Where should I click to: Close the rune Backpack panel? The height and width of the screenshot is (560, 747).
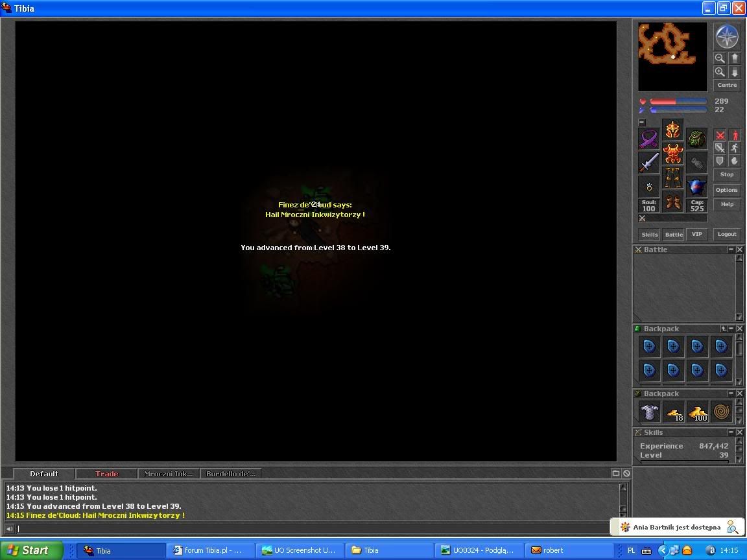(739, 329)
